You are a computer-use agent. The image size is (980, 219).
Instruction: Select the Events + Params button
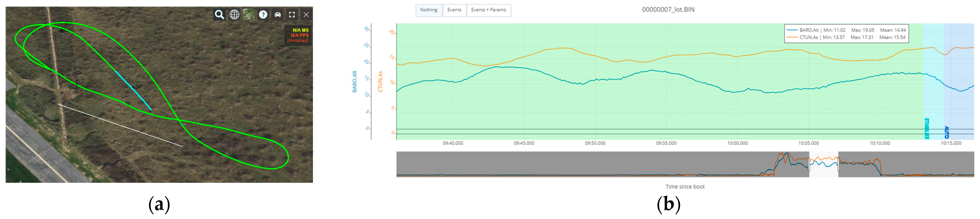(x=488, y=10)
